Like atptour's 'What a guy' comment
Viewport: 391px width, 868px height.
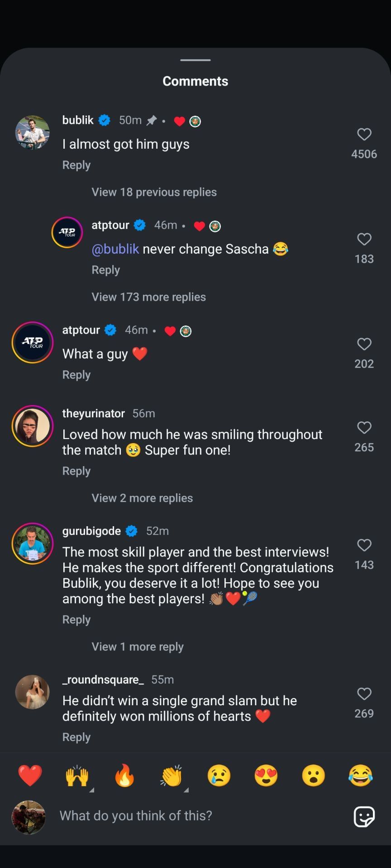364,344
